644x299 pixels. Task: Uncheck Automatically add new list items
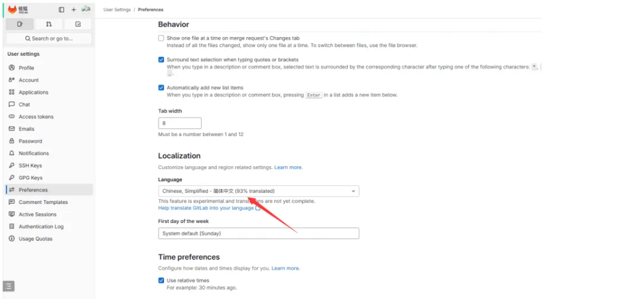(x=161, y=88)
